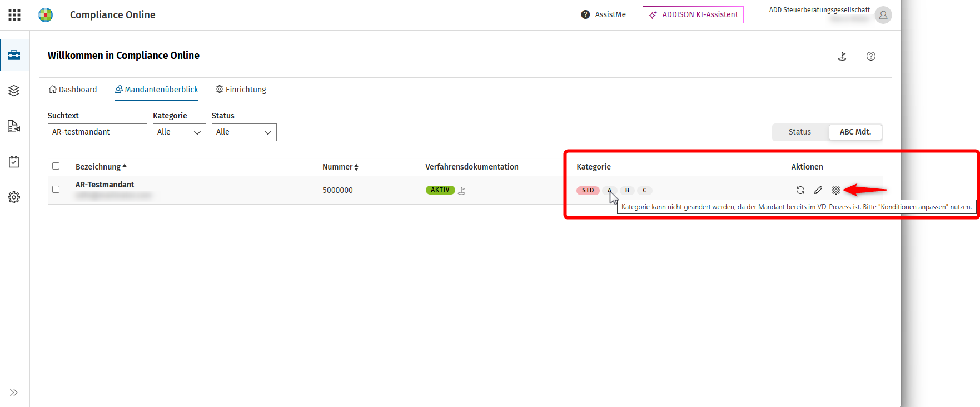Click the Aktionen column header
Image resolution: width=980 pixels, height=407 pixels.
pyautogui.click(x=807, y=167)
